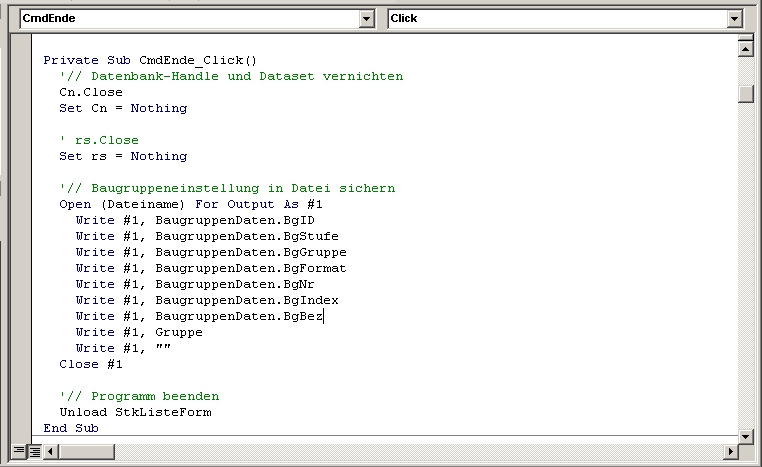Click margin indicator bar beside Open statement
This screenshot has width=762, height=467.
pyautogui.click(x=21, y=204)
